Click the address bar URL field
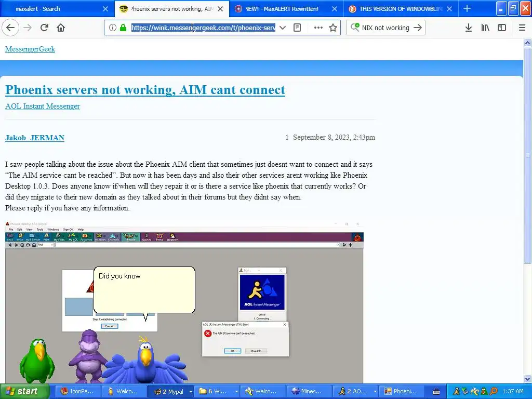Screen dimensions: 532x399 coord(203,28)
